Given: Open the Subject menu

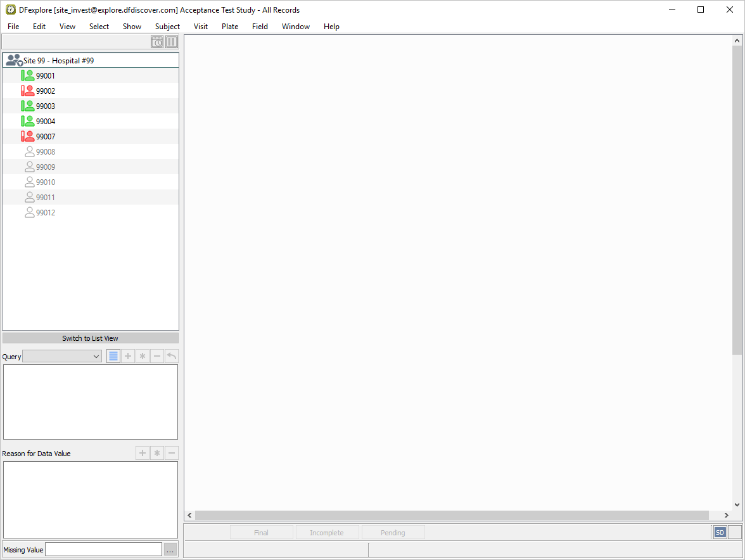Looking at the screenshot, I should click(x=167, y=27).
